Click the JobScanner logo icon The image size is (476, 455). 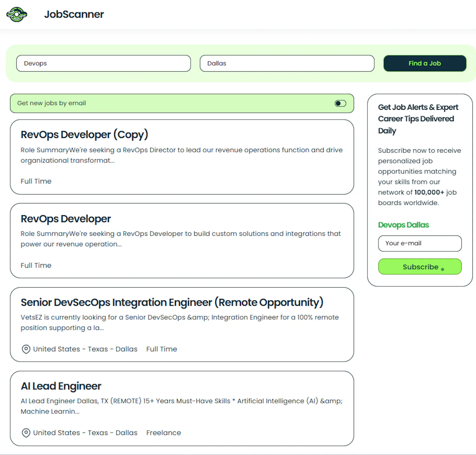[x=17, y=14]
